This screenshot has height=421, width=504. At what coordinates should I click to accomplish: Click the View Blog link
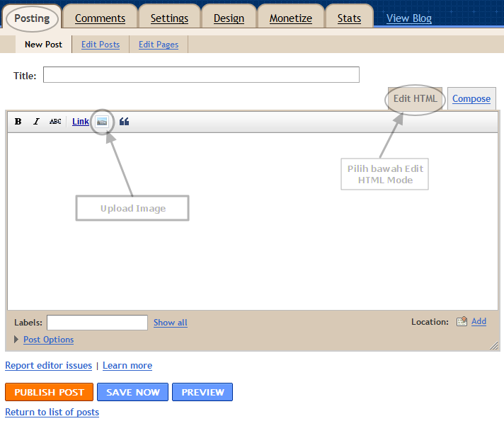409,18
